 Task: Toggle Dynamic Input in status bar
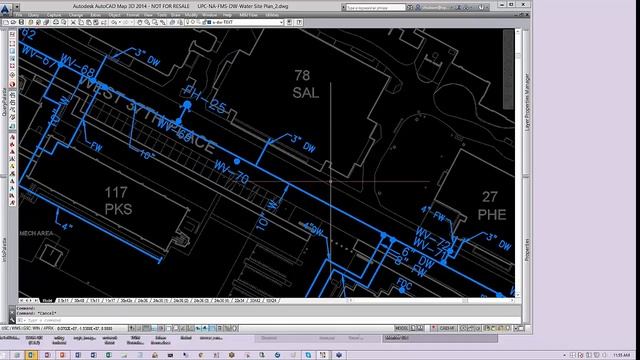pos(198,328)
